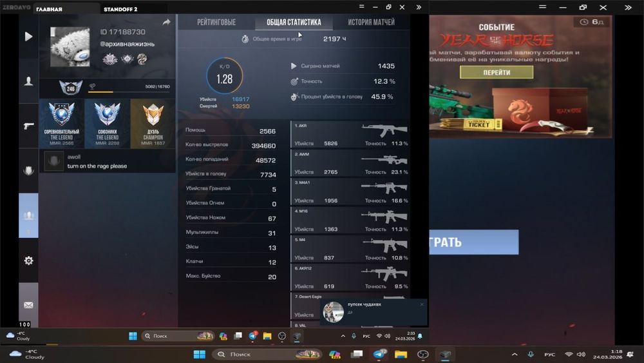The height and width of the screenshot is (363, 644).
Task: Click the Макс. Буйство 20 stat
Action: 231,276
